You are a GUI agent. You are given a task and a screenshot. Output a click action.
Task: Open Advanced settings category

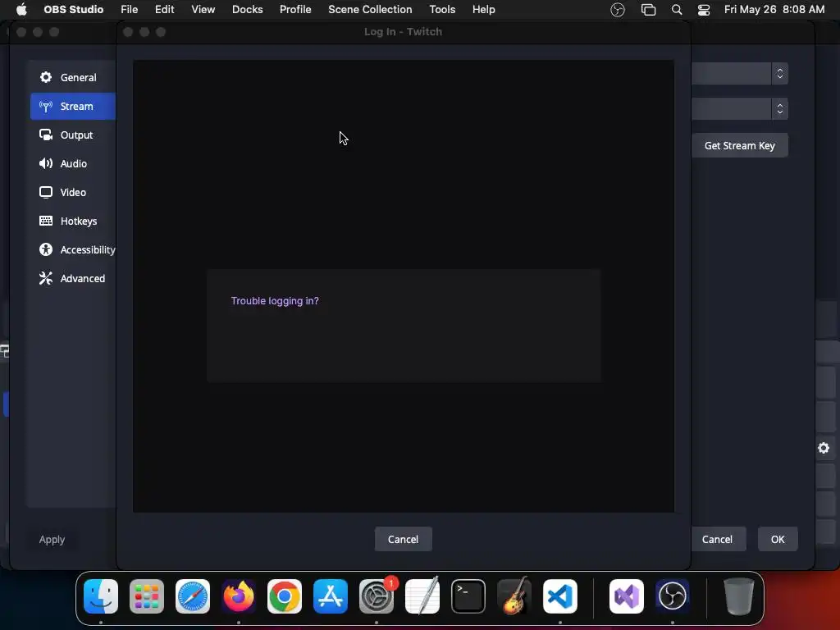73,279
